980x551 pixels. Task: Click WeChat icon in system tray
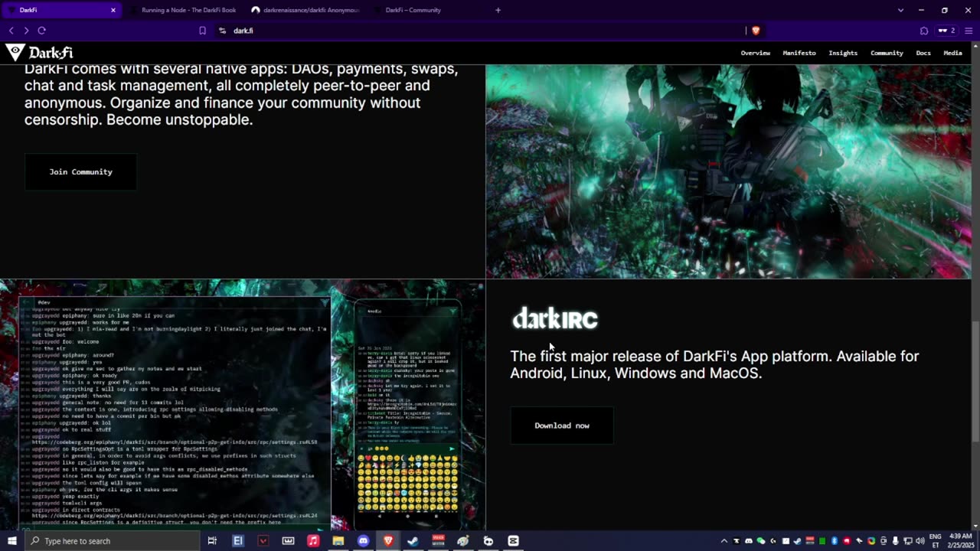click(x=761, y=541)
